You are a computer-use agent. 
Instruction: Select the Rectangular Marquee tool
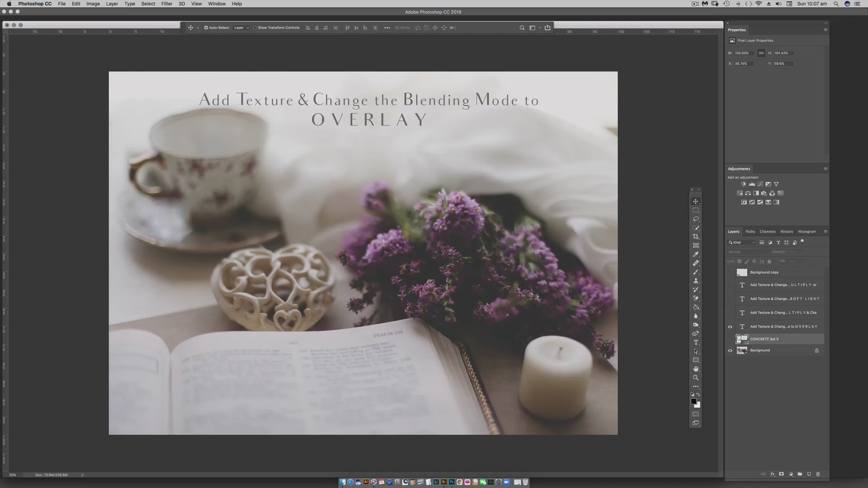click(x=696, y=210)
